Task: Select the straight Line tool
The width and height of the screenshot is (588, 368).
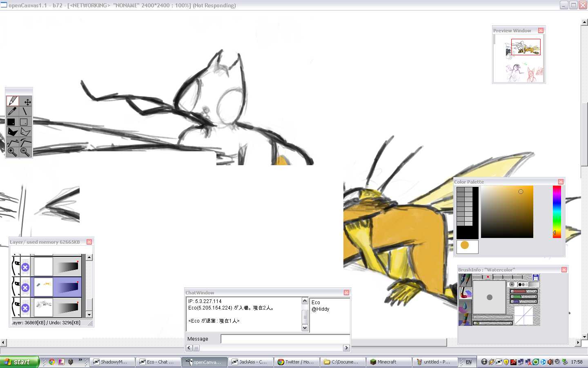Action: pos(26,111)
